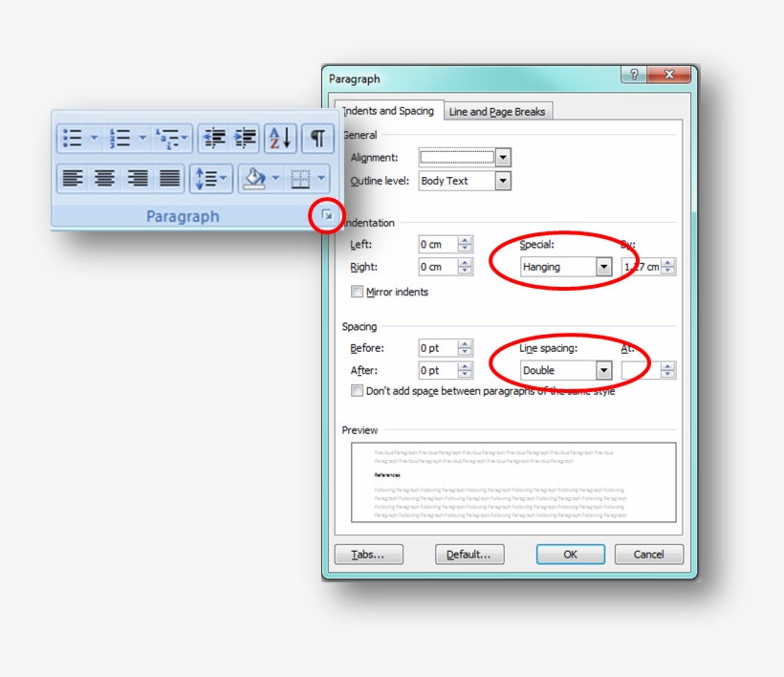The height and width of the screenshot is (677, 784).
Task: Increase Left indentation with up arrow
Action: point(465,241)
